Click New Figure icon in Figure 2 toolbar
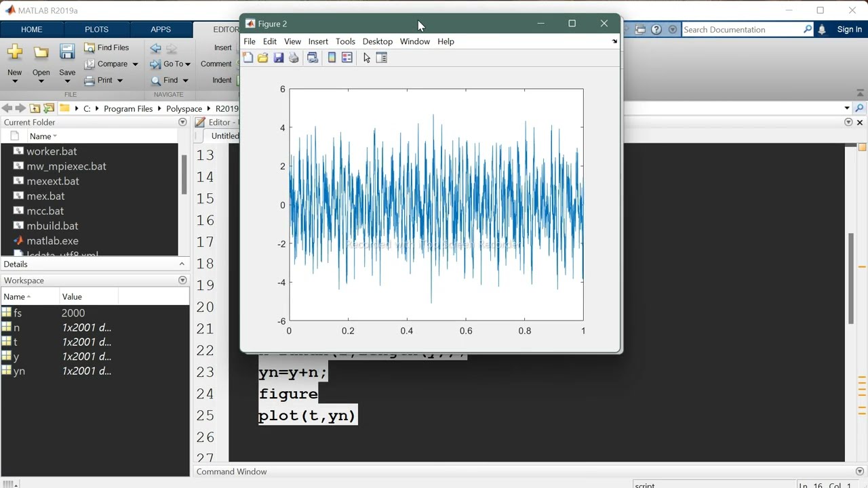This screenshot has width=868, height=488. point(248,58)
